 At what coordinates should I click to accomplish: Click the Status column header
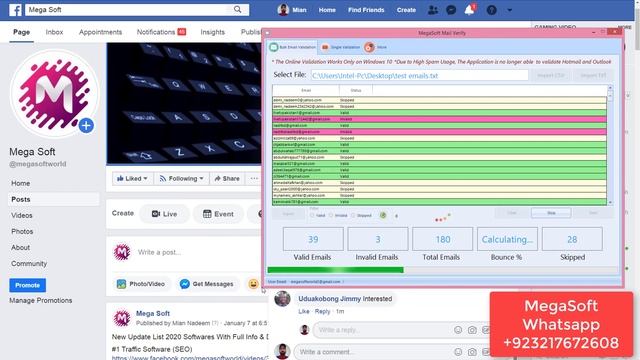pos(356,90)
